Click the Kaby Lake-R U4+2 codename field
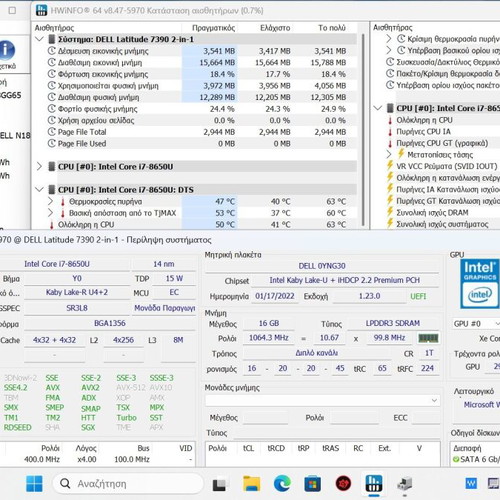This screenshot has width=500, height=500. coord(77,292)
